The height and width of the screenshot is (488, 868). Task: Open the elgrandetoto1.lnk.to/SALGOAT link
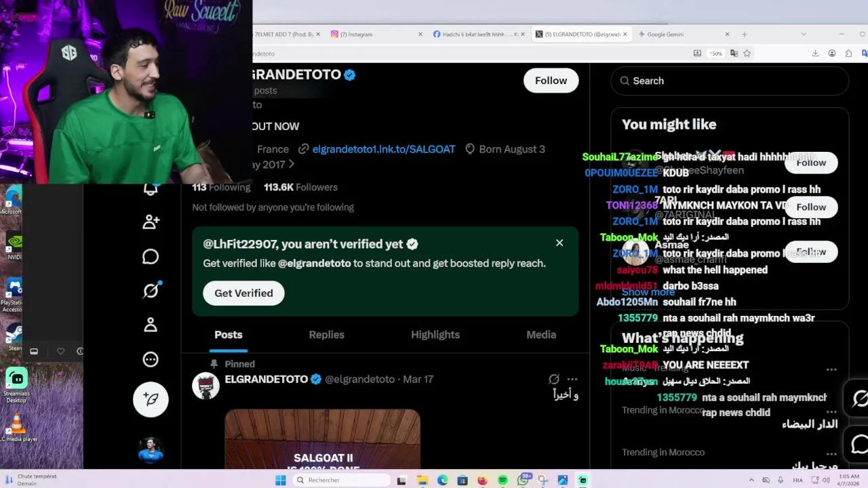coord(384,149)
